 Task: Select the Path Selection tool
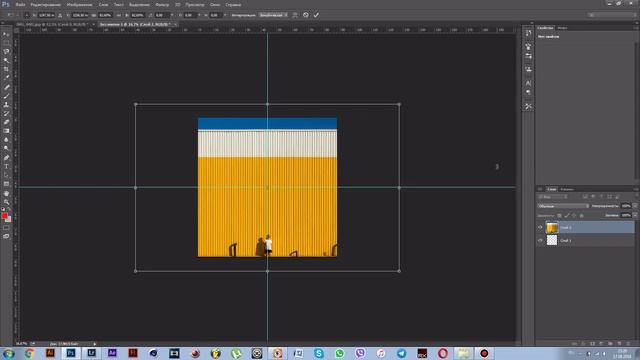click(6, 175)
